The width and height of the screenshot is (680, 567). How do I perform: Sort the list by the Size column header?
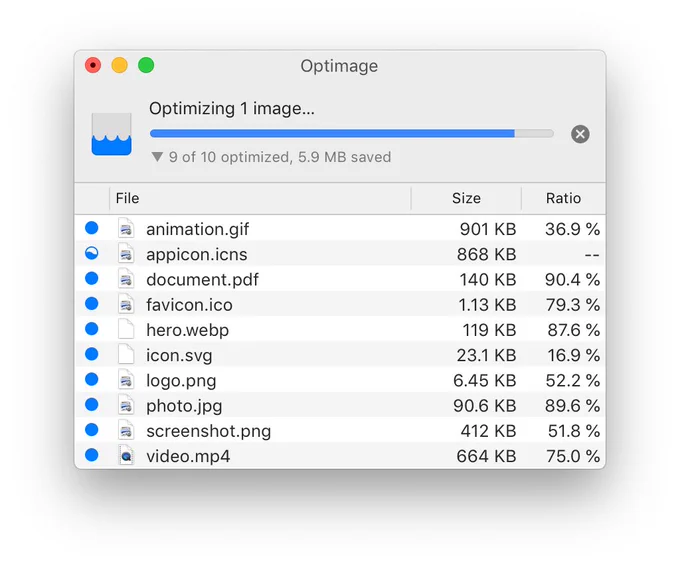(466, 198)
